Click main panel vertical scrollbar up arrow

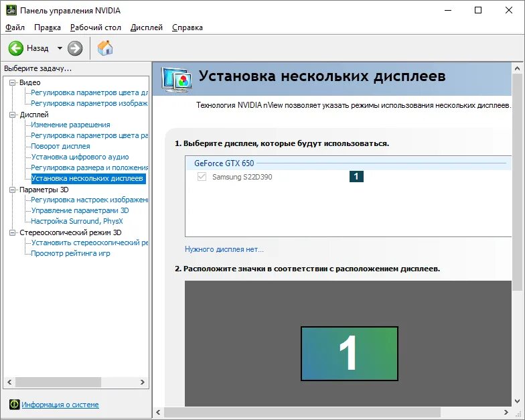(517, 68)
